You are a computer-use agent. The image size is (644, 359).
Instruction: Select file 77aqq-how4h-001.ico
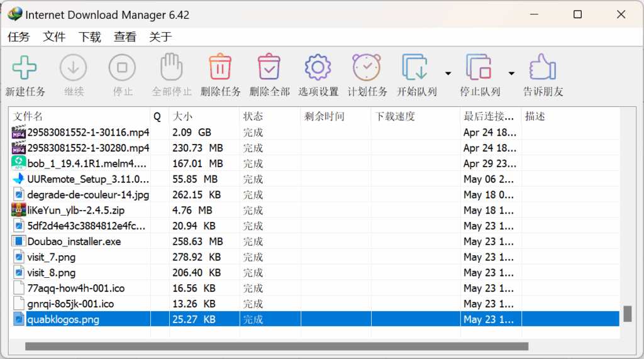tap(76, 289)
